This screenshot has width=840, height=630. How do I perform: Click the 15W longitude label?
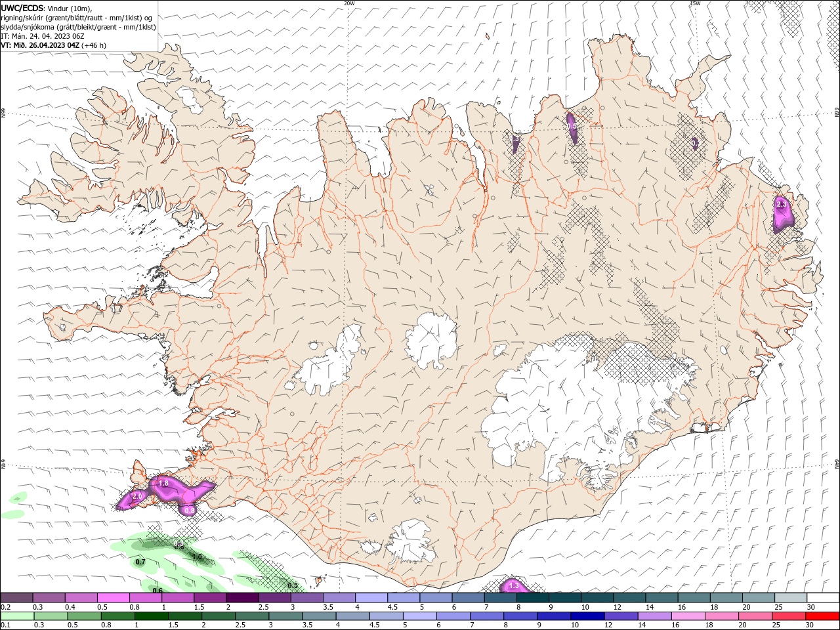tap(694, 3)
